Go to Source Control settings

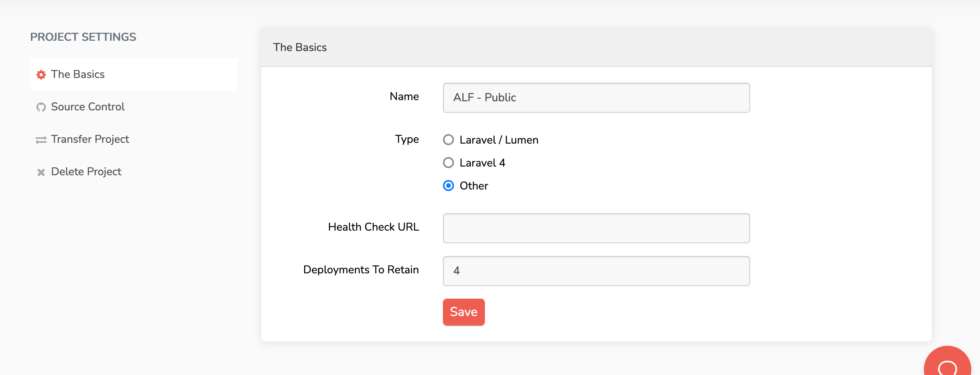[x=88, y=107]
